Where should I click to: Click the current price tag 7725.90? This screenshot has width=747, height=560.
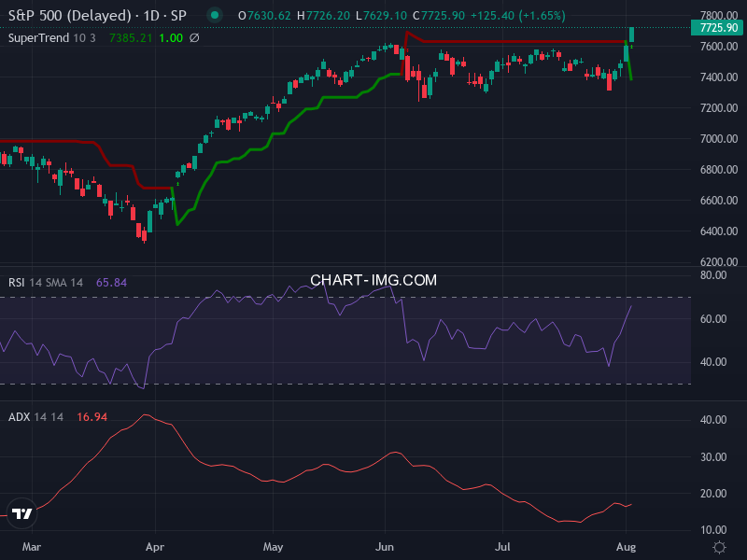718,28
